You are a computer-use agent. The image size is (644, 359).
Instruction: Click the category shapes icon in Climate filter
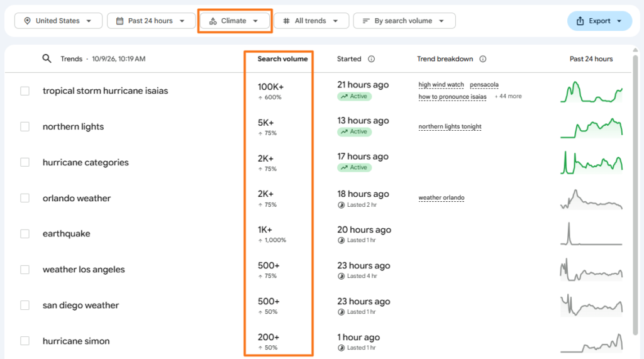click(x=213, y=21)
